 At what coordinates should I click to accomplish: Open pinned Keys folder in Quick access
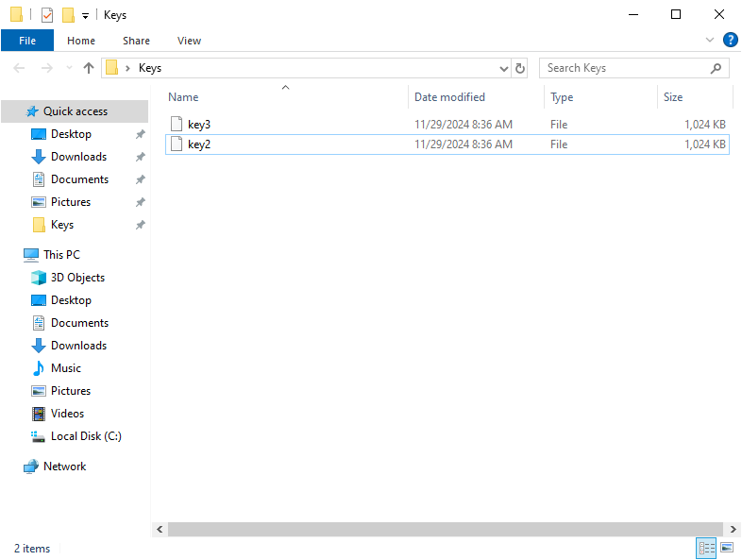tap(62, 225)
